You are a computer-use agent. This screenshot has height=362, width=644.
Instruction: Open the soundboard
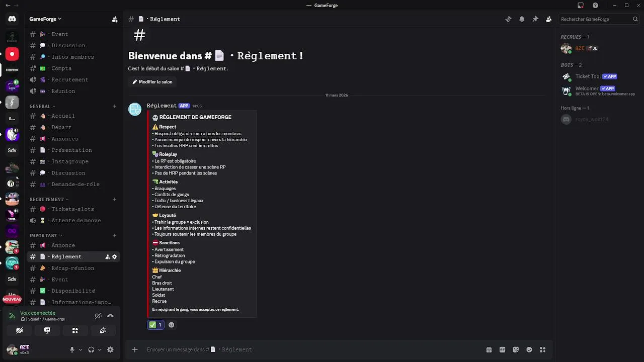coord(103,330)
